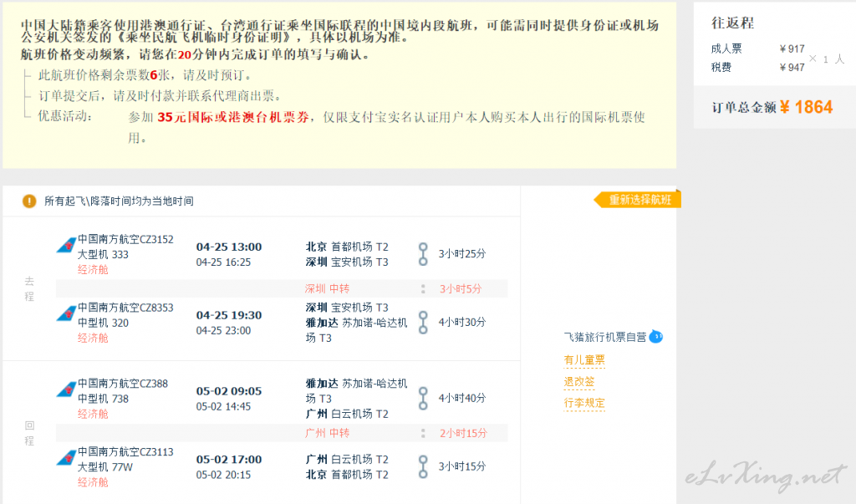Click the aircraft type 中型机 320
Image resolution: width=856 pixels, height=504 pixels.
click(103, 323)
